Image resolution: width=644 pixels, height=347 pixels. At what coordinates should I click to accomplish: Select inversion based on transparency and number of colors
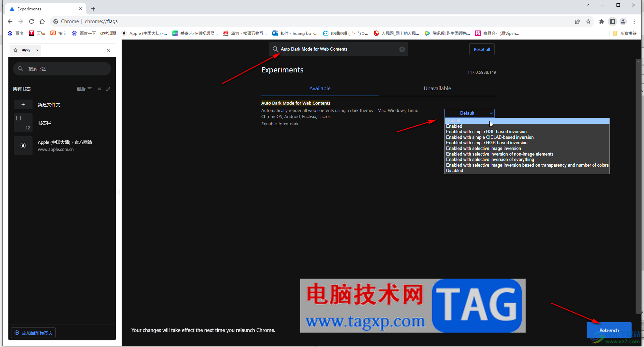click(527, 165)
